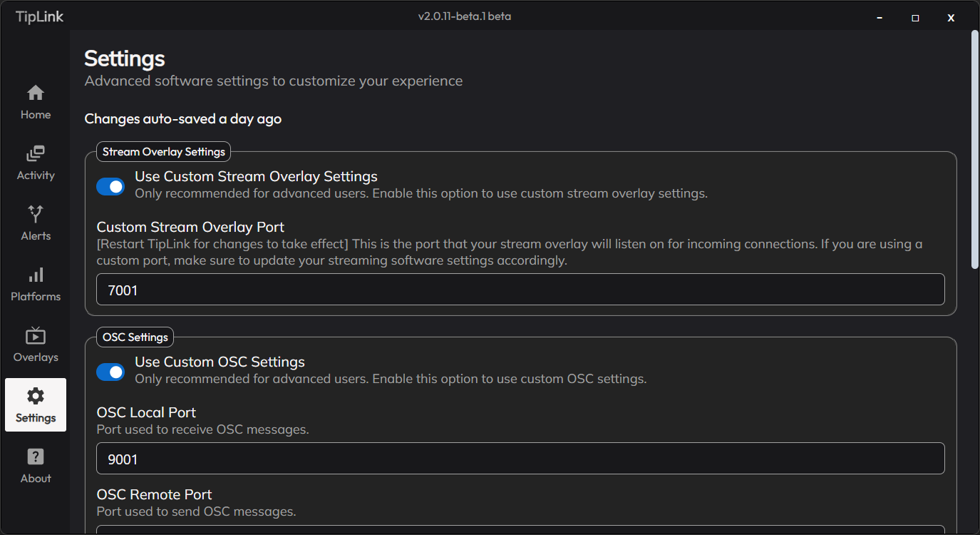This screenshot has height=535, width=980.
Task: Click the Settings gear icon
Action: tap(36, 397)
